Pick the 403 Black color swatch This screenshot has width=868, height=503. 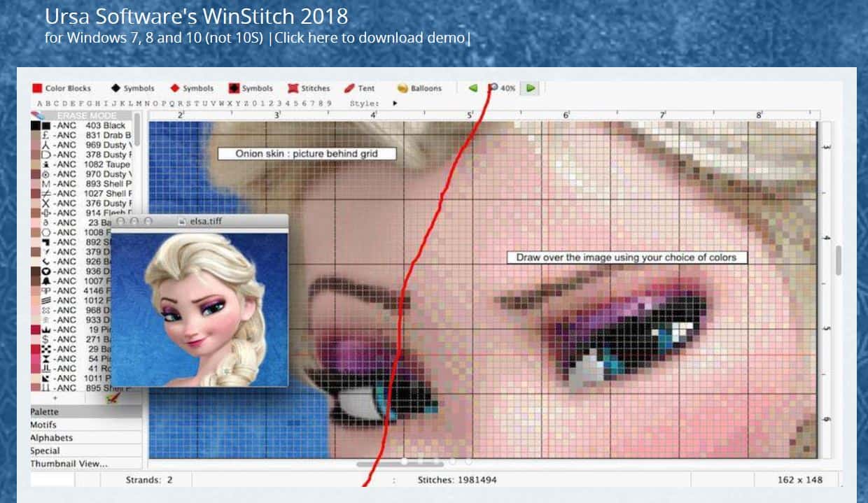point(35,126)
